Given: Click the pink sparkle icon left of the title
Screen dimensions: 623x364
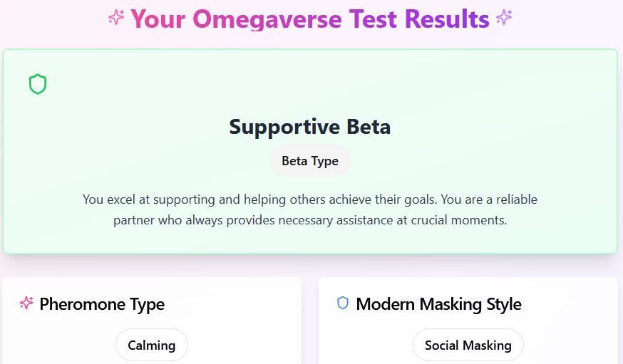Looking at the screenshot, I should [x=116, y=18].
